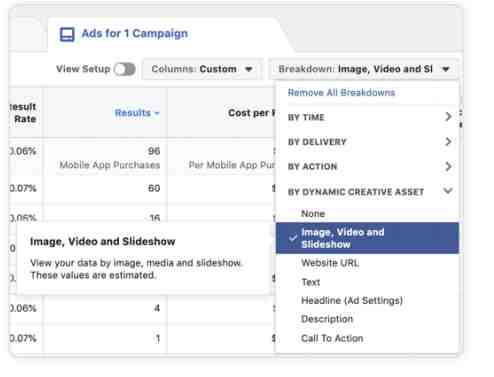Select None breakdown option
This screenshot has width=494, height=377.
[x=313, y=214]
